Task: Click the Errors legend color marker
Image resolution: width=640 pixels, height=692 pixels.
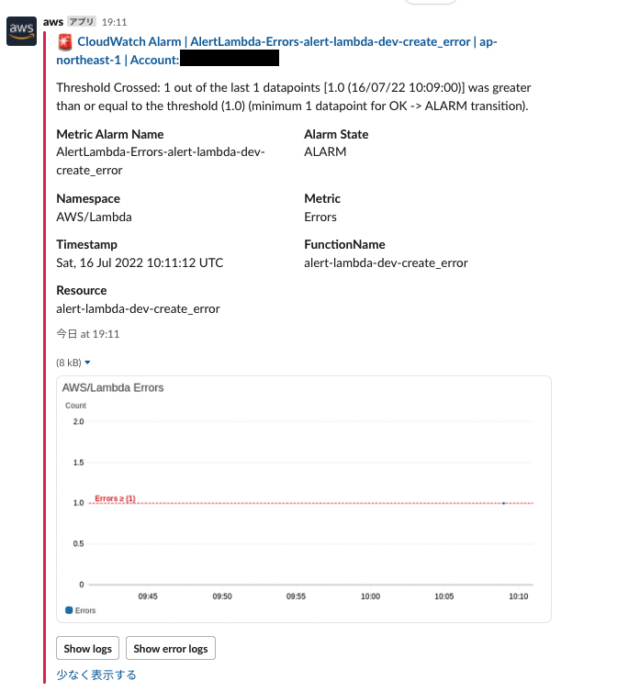Action: (69, 610)
